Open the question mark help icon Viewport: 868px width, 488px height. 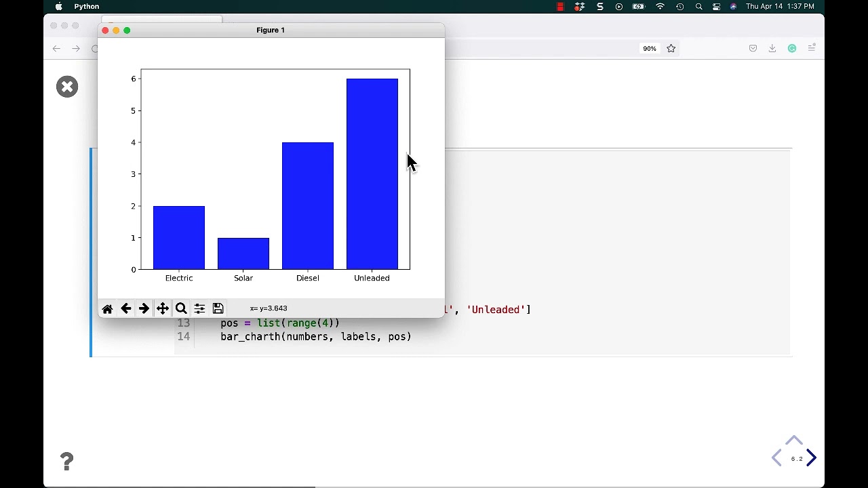coord(66,462)
